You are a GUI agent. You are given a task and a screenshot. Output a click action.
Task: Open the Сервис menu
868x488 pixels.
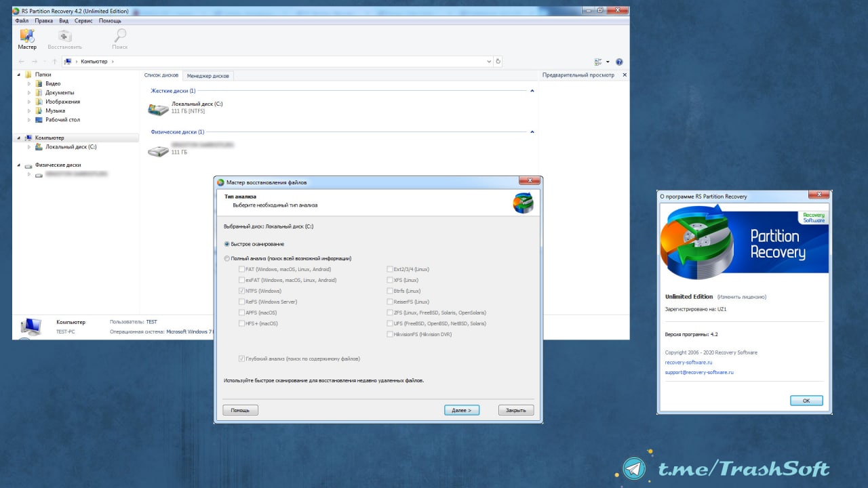[x=83, y=21]
